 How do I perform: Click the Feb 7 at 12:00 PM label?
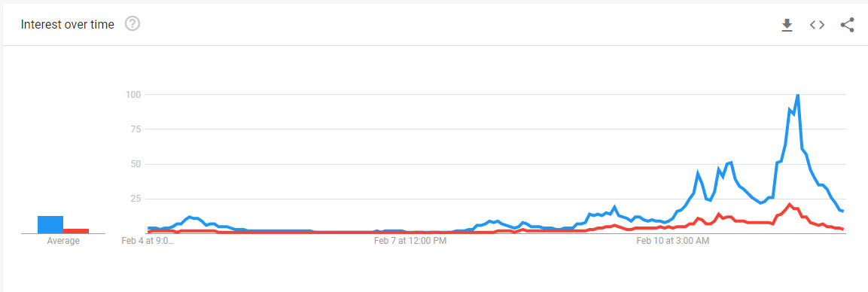[410, 241]
